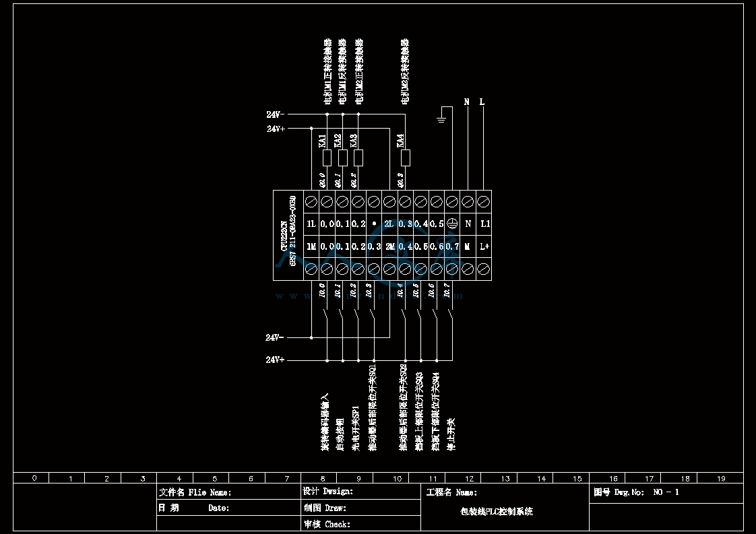Select the switch contact on the I0.7 line
This screenshot has height=534, width=756.
[450, 313]
